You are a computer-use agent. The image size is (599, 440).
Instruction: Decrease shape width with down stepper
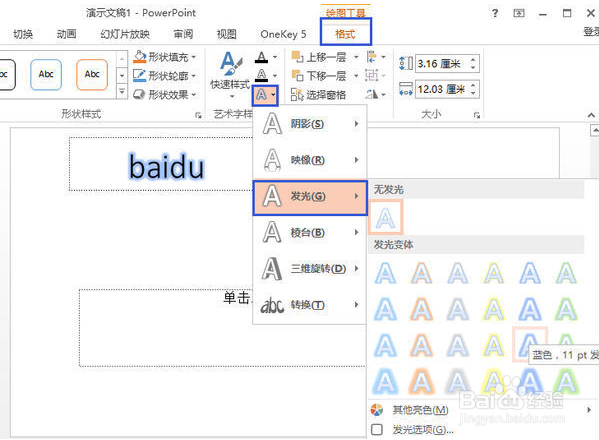(x=474, y=94)
